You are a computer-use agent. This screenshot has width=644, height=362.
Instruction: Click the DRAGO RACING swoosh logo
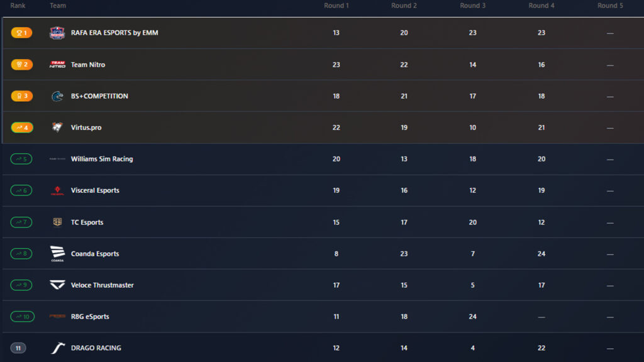pyautogui.click(x=57, y=348)
